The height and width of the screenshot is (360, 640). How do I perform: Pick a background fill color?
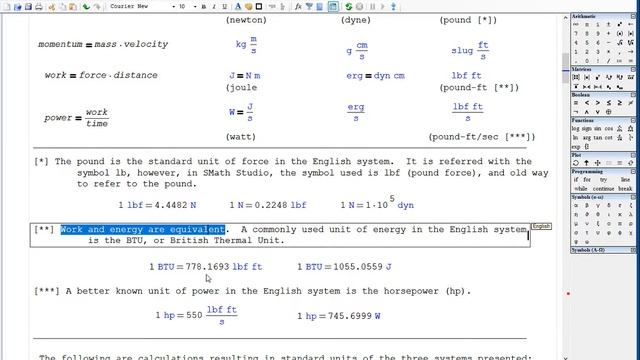(249, 7)
